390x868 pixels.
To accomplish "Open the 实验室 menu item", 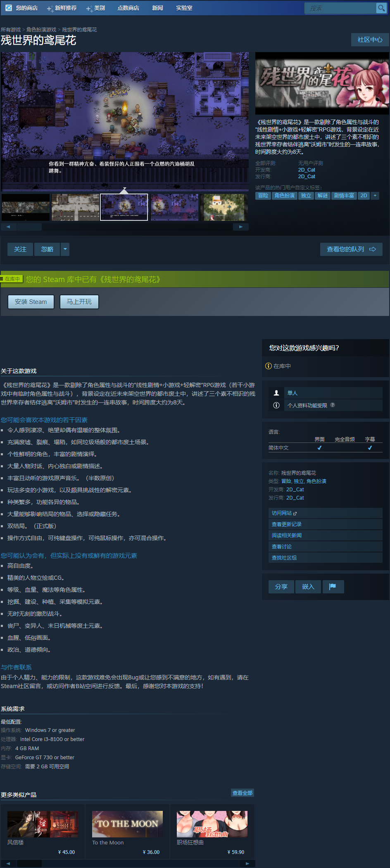I will pyautogui.click(x=184, y=8).
